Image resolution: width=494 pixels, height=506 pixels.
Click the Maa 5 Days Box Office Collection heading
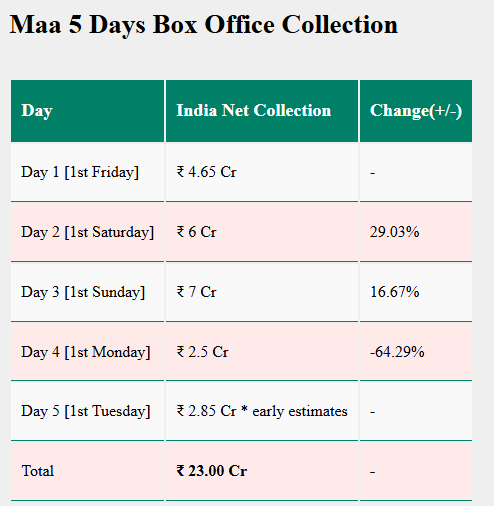click(x=204, y=25)
